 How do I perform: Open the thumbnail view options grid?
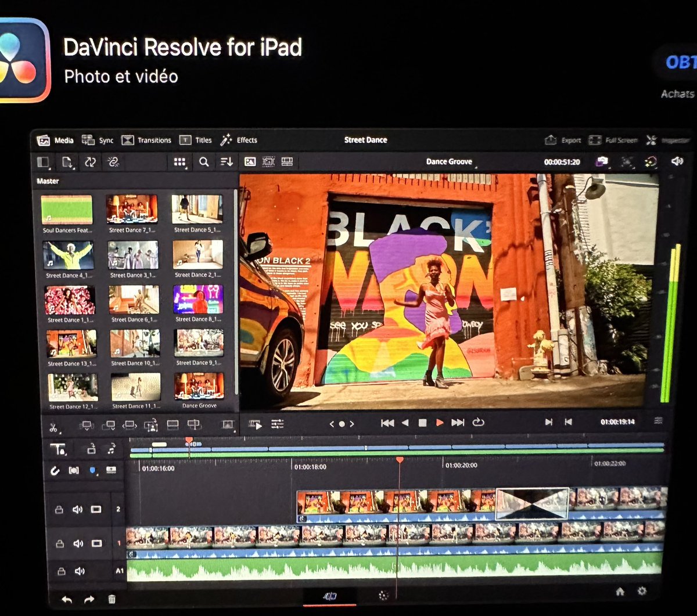pyautogui.click(x=181, y=163)
